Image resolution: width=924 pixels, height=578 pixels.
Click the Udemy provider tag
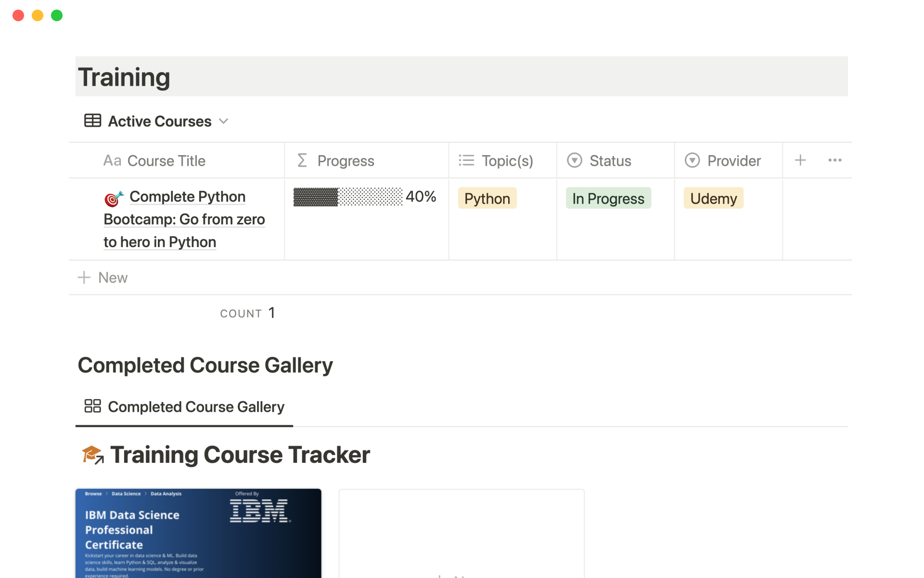[x=713, y=198]
